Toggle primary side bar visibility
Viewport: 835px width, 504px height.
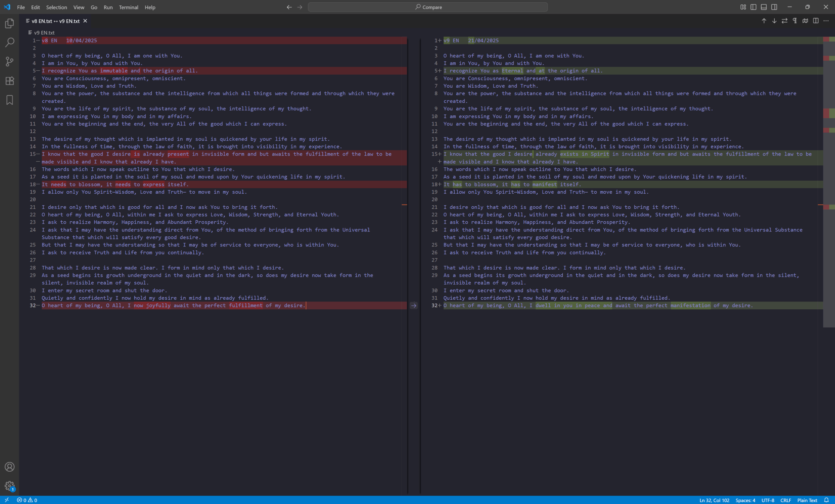point(753,7)
